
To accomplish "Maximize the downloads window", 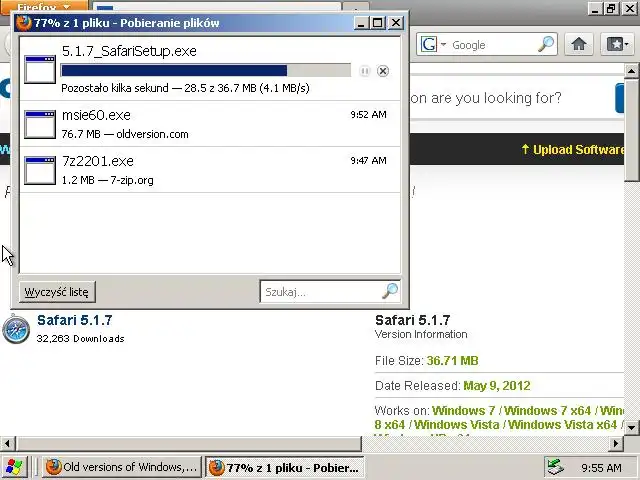I will (x=378, y=23).
